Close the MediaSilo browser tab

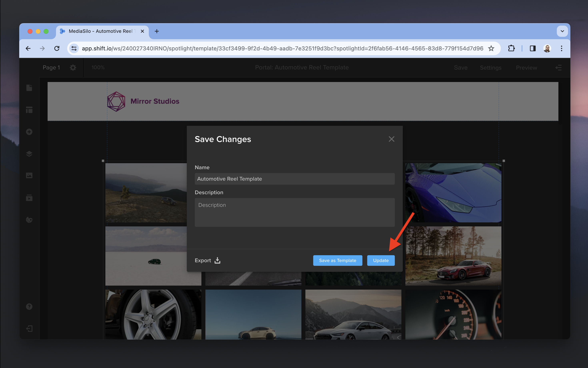click(x=142, y=31)
